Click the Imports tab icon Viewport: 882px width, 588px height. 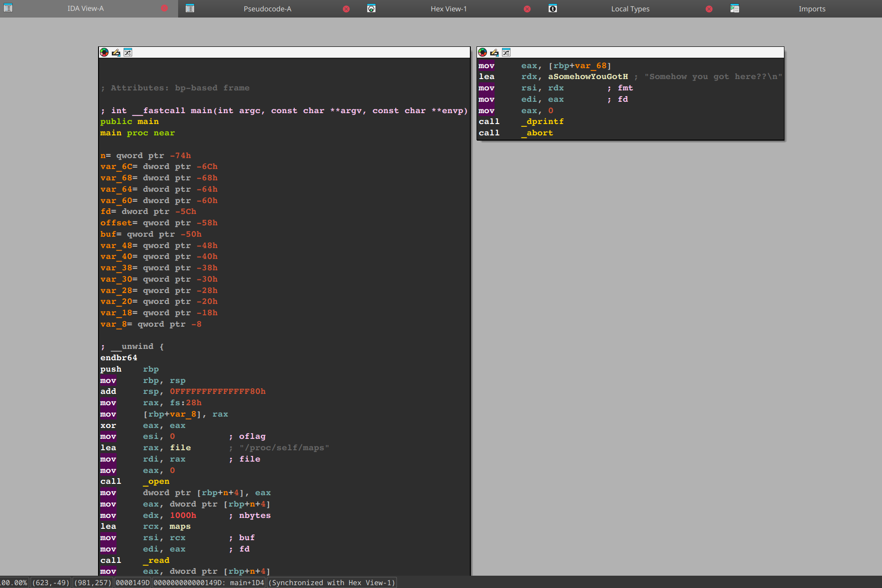point(735,9)
